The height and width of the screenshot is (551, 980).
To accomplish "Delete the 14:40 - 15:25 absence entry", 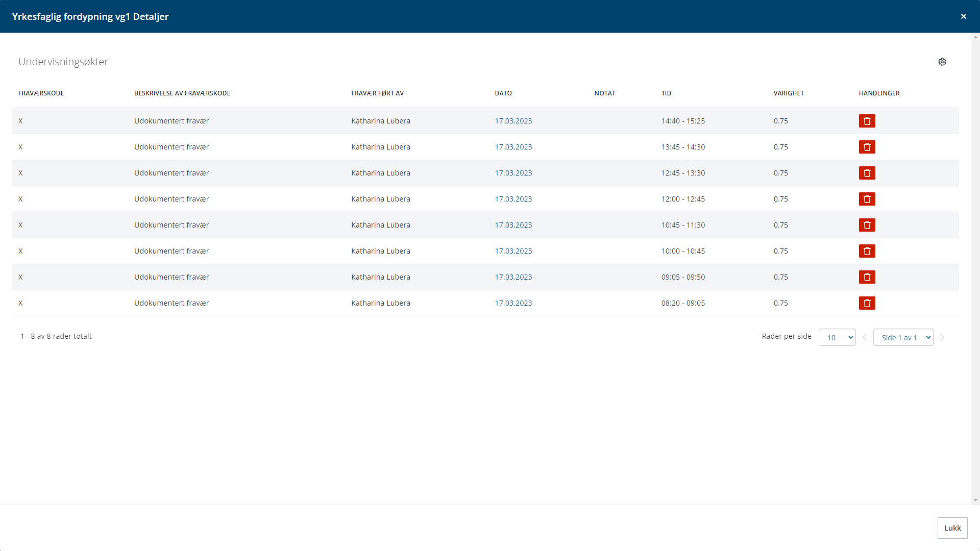I will coord(867,121).
